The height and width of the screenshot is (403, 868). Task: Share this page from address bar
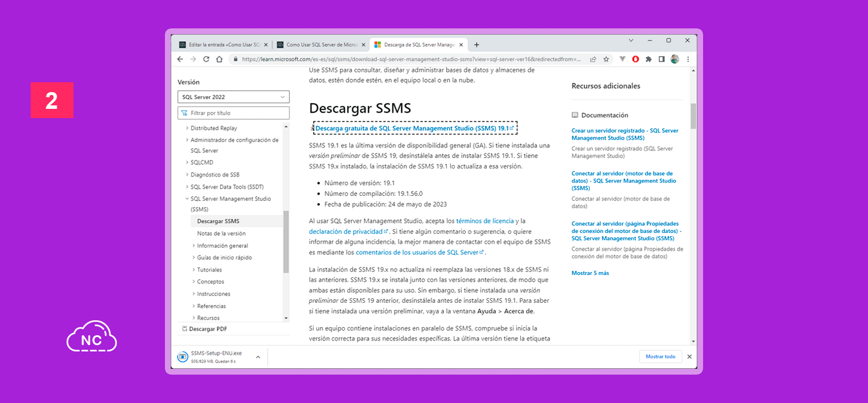[x=593, y=59]
